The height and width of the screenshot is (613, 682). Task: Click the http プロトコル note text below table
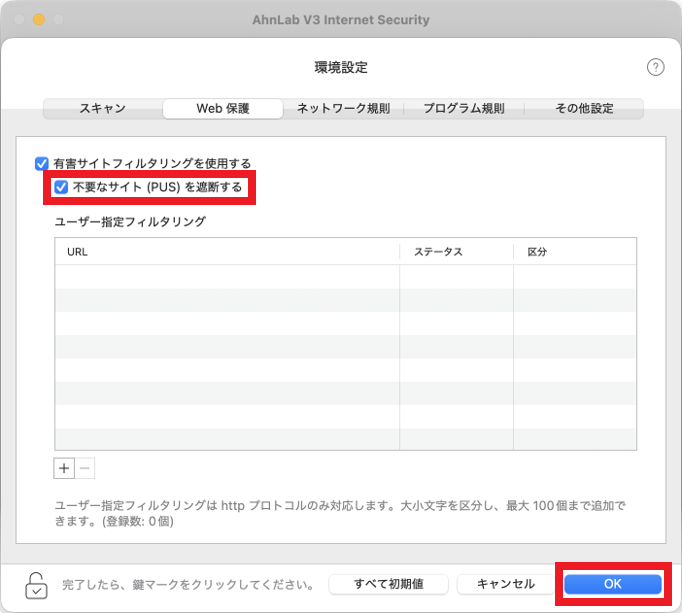click(340, 513)
